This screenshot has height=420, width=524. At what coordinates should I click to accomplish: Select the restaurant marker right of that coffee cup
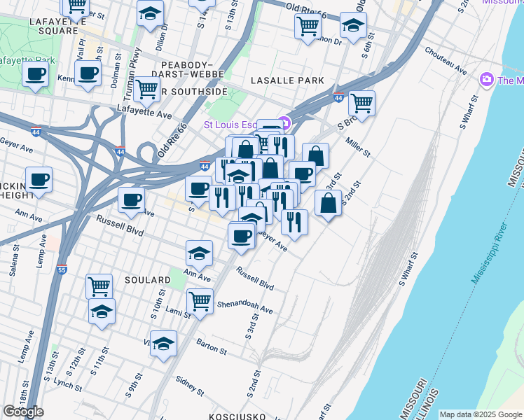[222, 199]
